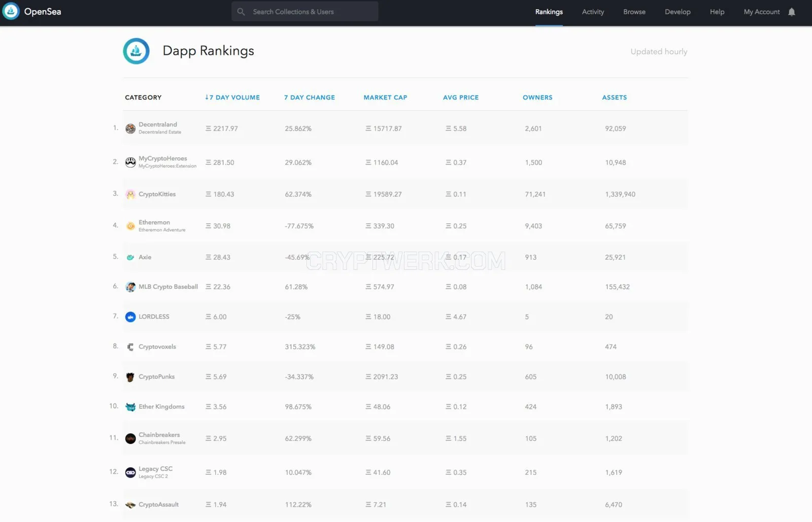This screenshot has height=522, width=812.
Task: Click the MLB Crypto Baseball icon
Action: tap(130, 287)
